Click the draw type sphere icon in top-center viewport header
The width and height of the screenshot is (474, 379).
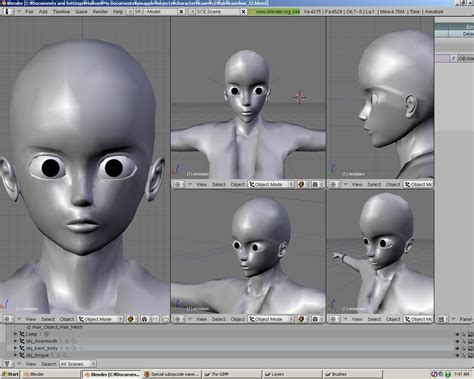click(x=301, y=184)
